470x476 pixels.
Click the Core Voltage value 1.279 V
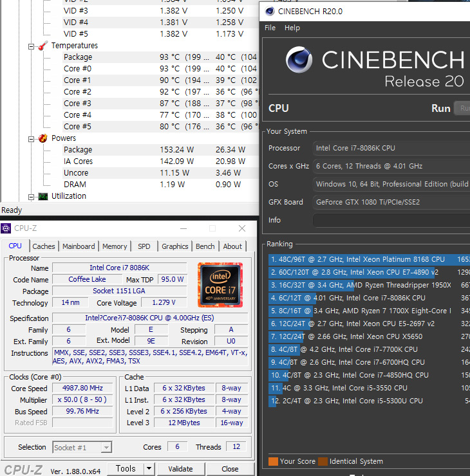point(164,303)
